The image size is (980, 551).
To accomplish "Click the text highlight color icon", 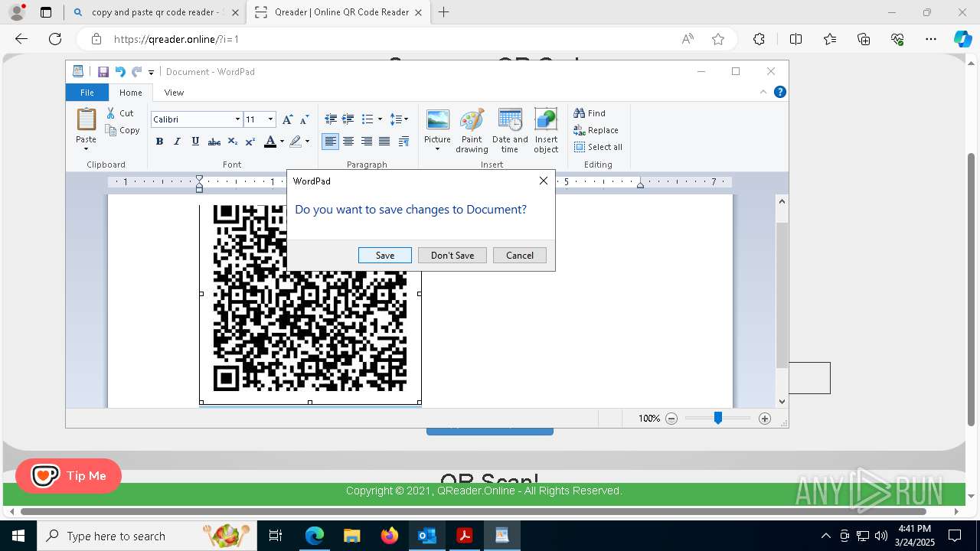I will click(x=296, y=142).
